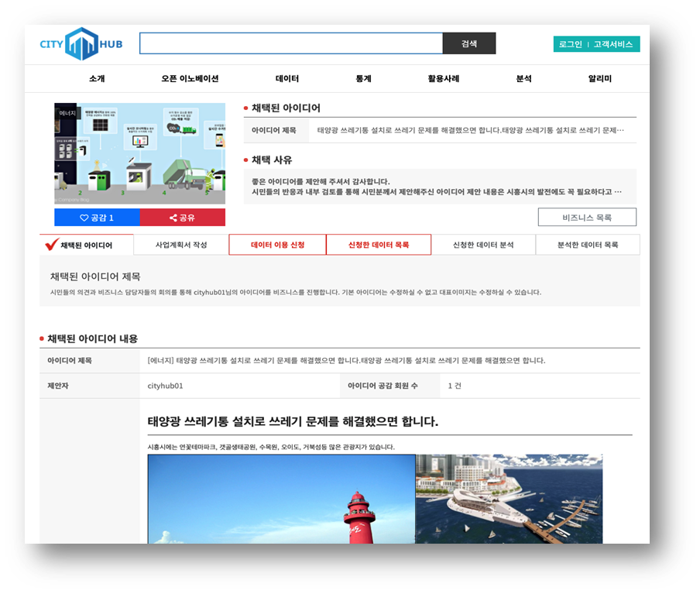Screen dimensions: 700x594
Task: Click the 에너지 category label on thumbnail
Action: (x=67, y=113)
